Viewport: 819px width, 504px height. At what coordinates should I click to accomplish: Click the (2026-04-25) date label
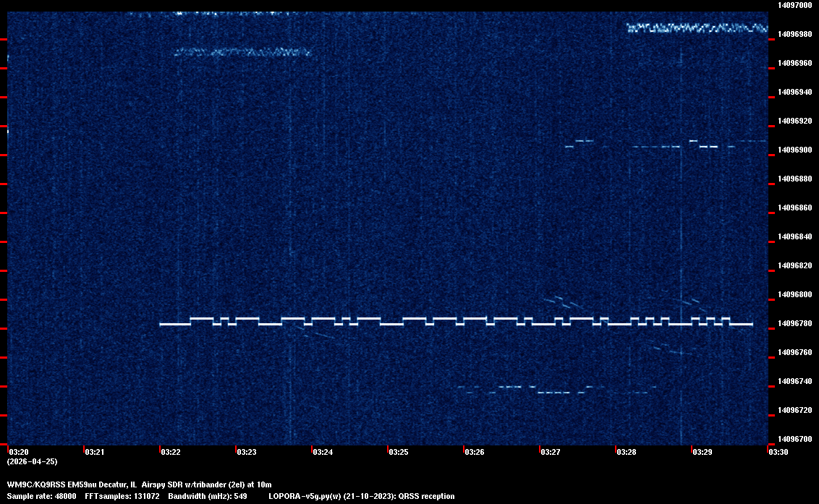coord(32,461)
